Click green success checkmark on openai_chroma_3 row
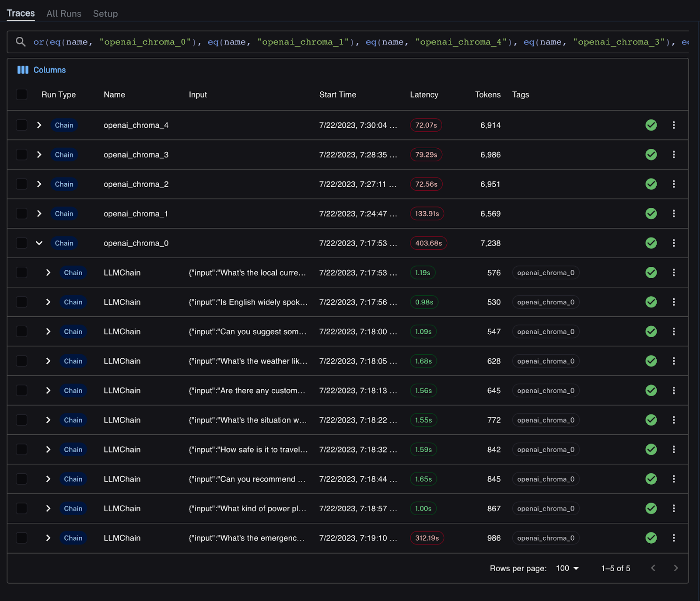The image size is (700, 601). coord(651,154)
